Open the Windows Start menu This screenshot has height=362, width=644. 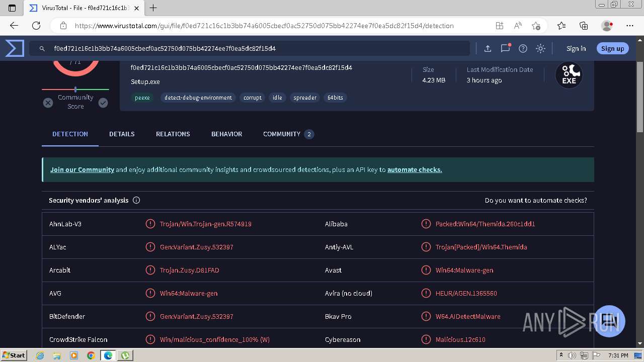(14, 355)
